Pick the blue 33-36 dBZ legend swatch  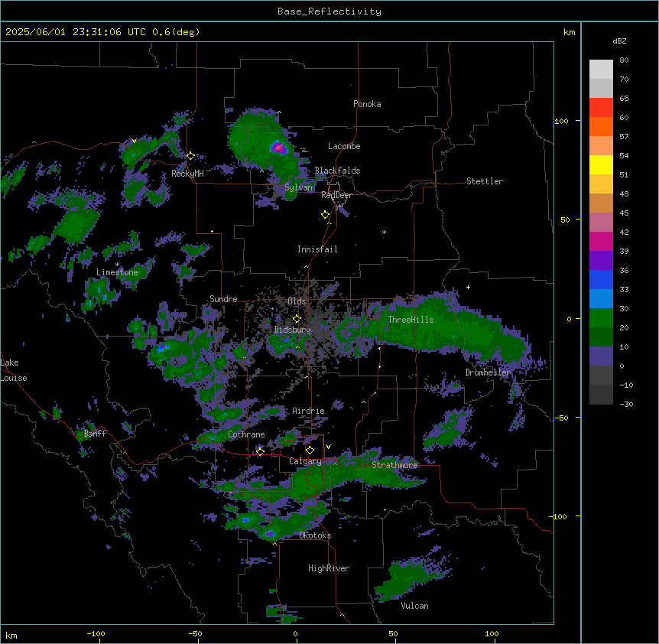pos(601,279)
